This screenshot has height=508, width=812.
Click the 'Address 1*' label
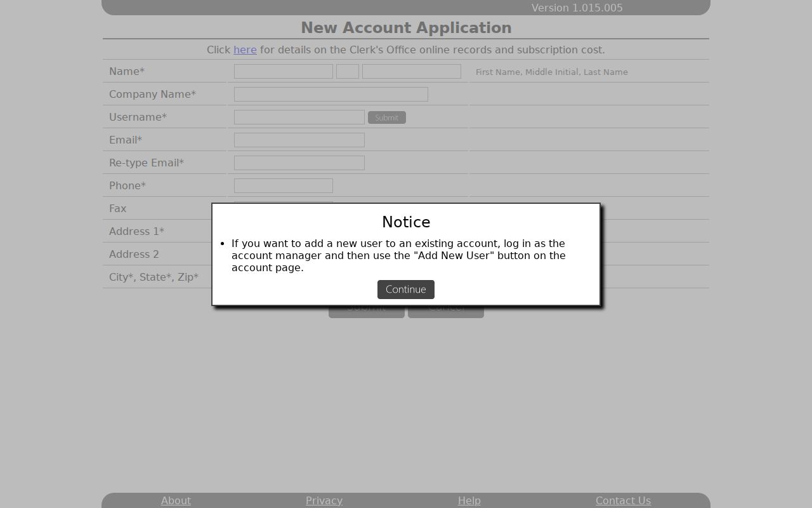[x=136, y=231]
